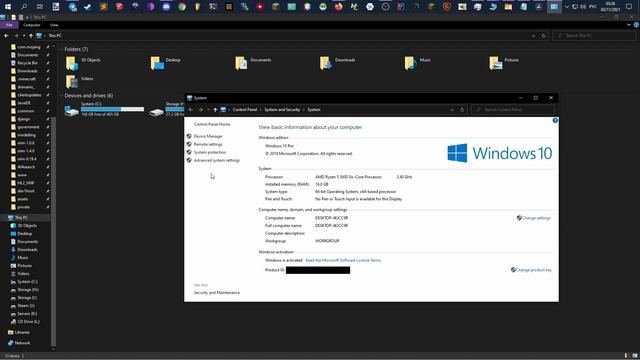The image size is (640, 360).
Task: Open Advanced system settings
Action: click(x=217, y=160)
